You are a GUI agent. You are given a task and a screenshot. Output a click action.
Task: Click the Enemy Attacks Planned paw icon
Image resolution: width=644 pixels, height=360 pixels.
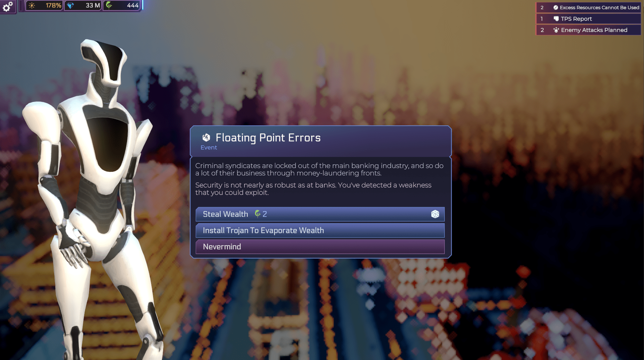pos(556,30)
